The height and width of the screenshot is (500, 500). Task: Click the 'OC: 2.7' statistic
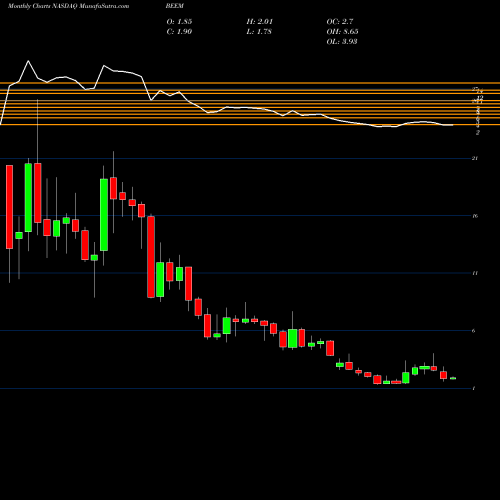coord(340,21)
